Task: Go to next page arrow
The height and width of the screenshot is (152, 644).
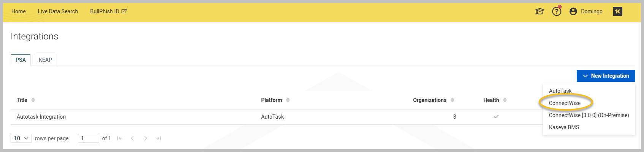Action: (x=146, y=138)
